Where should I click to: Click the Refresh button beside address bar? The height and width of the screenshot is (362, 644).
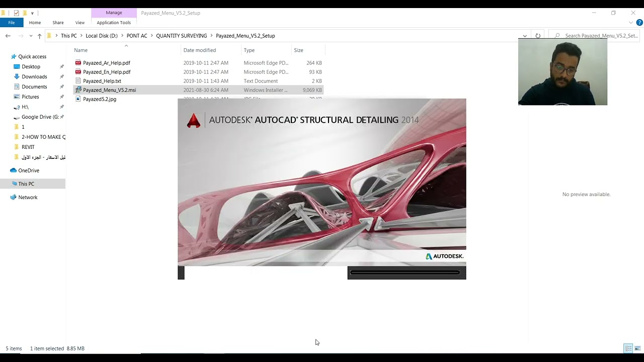tap(538, 36)
